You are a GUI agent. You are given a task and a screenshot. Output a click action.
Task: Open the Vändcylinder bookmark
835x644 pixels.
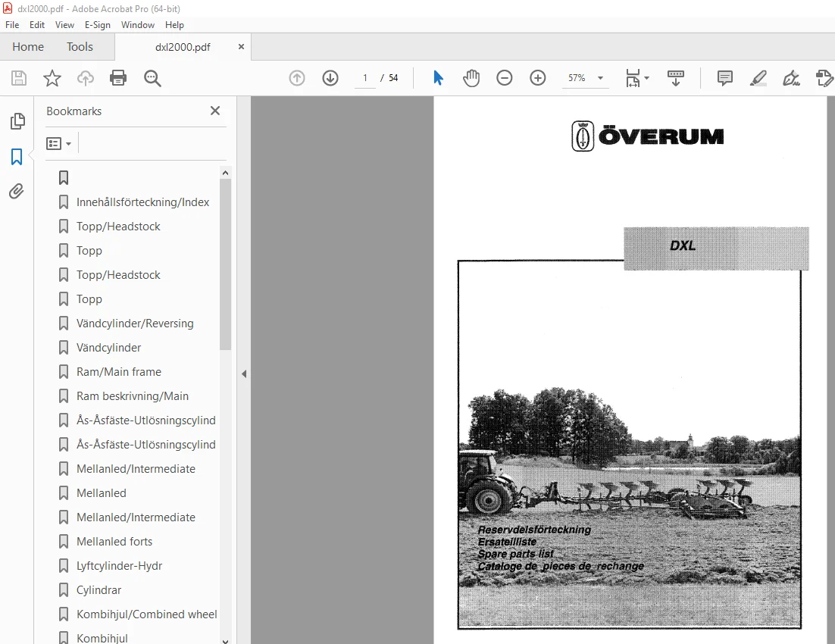pyautogui.click(x=108, y=347)
